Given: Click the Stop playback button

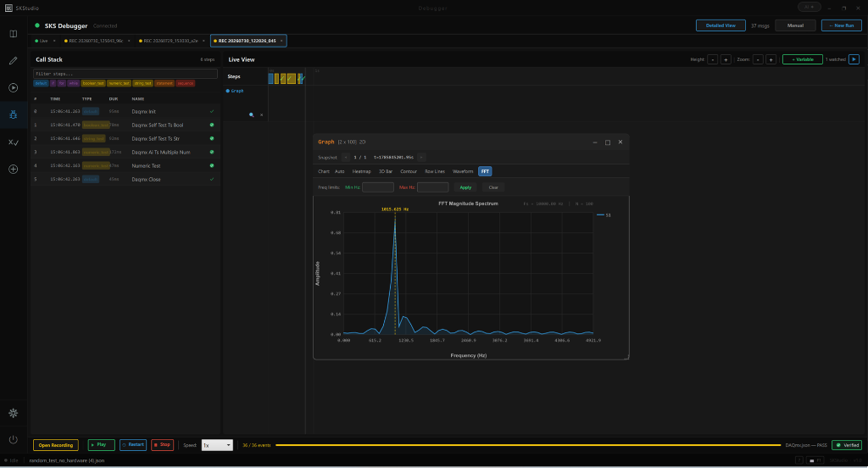Looking at the screenshot, I should pyautogui.click(x=162, y=445).
